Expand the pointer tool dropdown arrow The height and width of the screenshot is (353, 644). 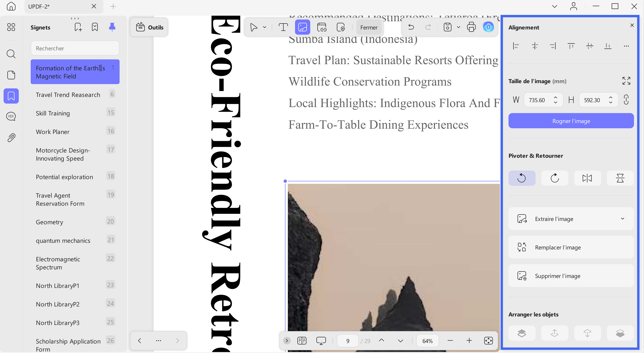tap(265, 27)
